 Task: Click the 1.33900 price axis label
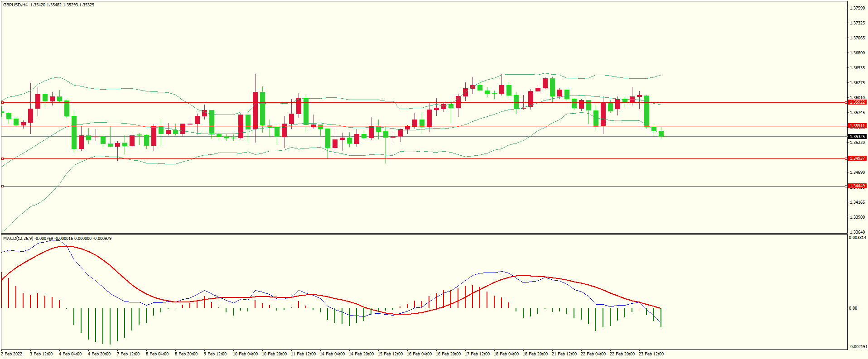[x=858, y=217]
